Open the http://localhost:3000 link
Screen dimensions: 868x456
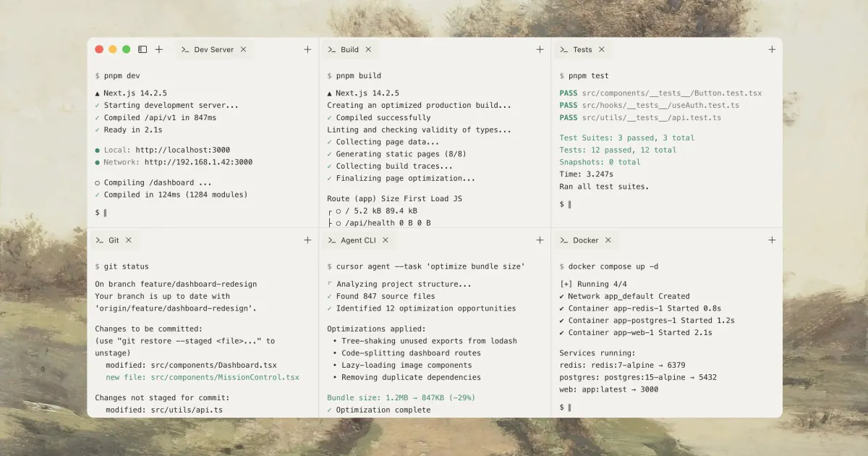click(187, 150)
